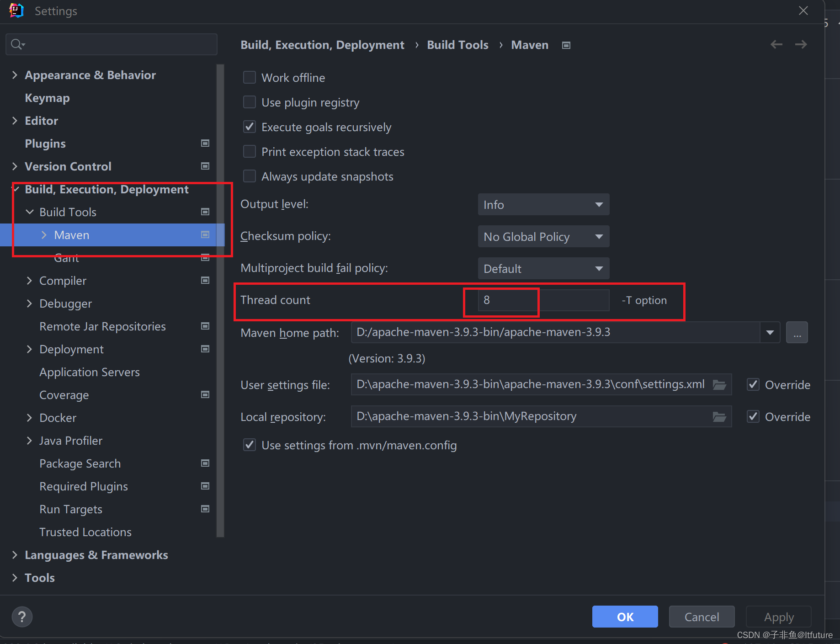
Task: Click the project icon next to Package Search
Action: [x=205, y=463]
